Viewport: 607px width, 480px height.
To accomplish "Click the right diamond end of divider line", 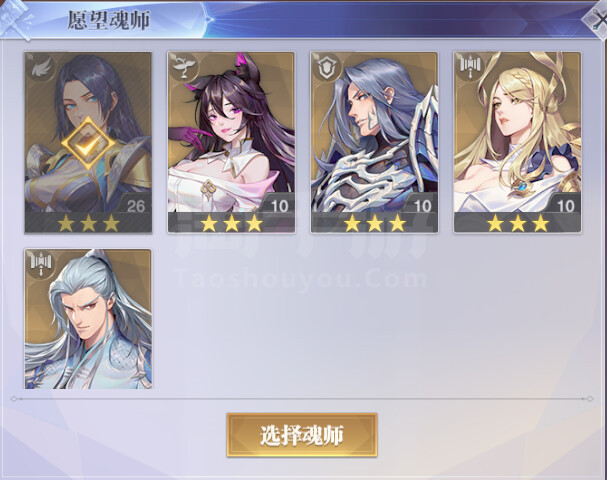I will 590,399.
